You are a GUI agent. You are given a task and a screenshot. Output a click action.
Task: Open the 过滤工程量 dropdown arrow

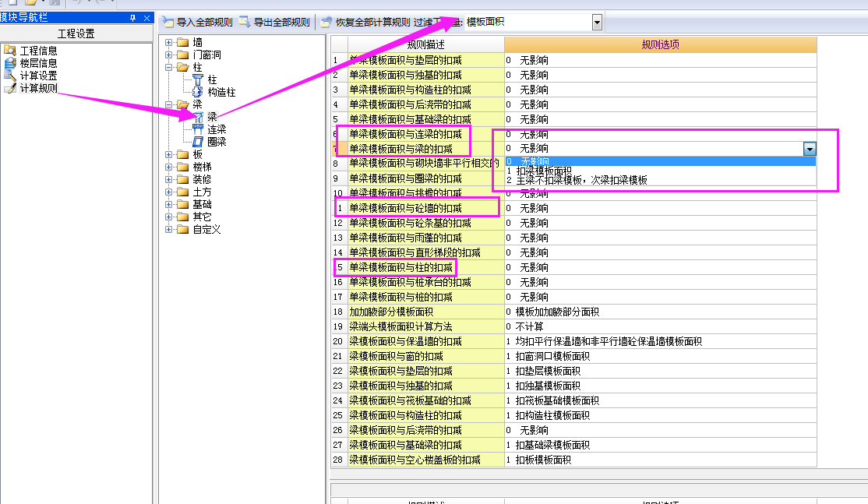(x=597, y=22)
